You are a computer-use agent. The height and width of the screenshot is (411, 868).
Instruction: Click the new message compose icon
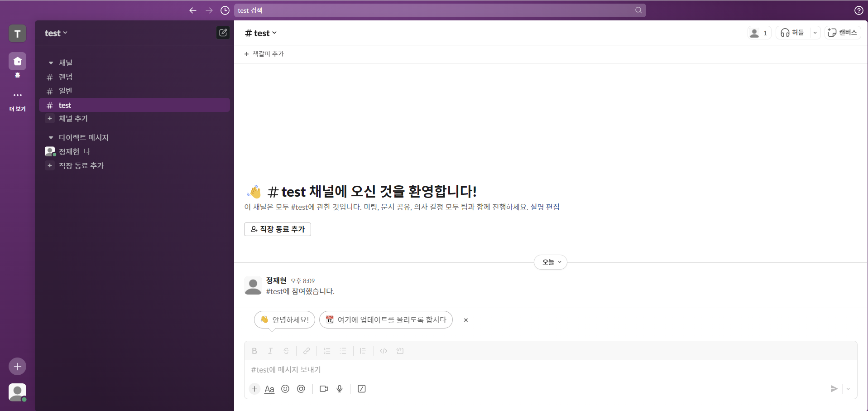point(223,33)
